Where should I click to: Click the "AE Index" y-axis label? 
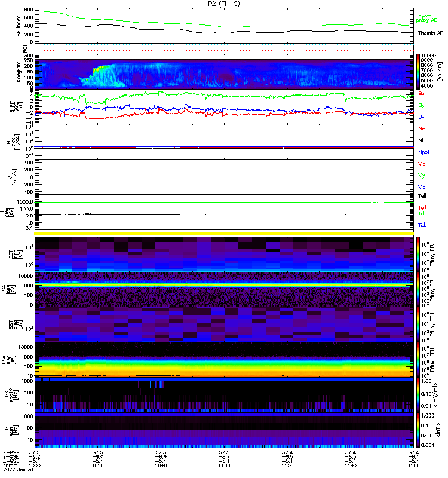[x=19, y=26]
